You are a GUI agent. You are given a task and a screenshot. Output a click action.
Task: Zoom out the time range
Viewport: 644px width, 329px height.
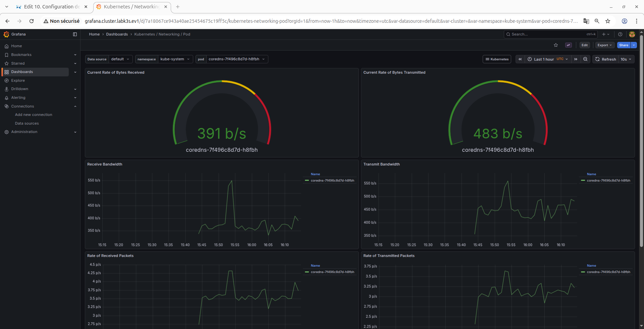pyautogui.click(x=585, y=59)
